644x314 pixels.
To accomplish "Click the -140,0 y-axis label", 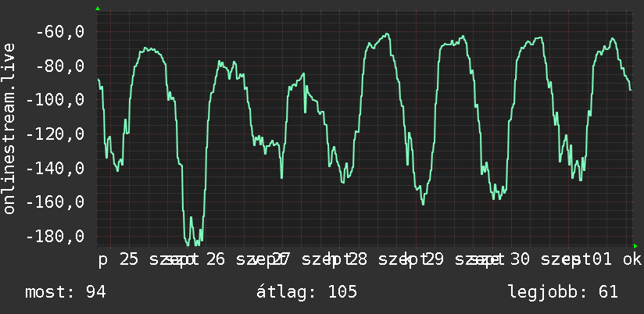I will (x=55, y=168).
